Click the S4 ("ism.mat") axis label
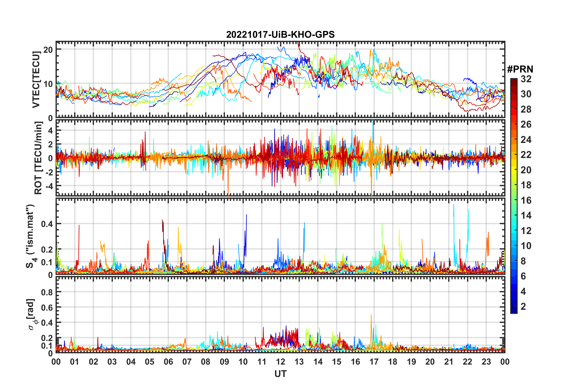Viewport: 561px width, 392px height. (x=31, y=236)
